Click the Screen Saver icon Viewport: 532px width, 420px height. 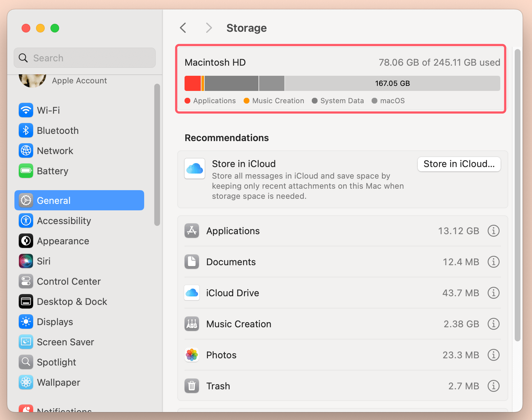point(26,342)
